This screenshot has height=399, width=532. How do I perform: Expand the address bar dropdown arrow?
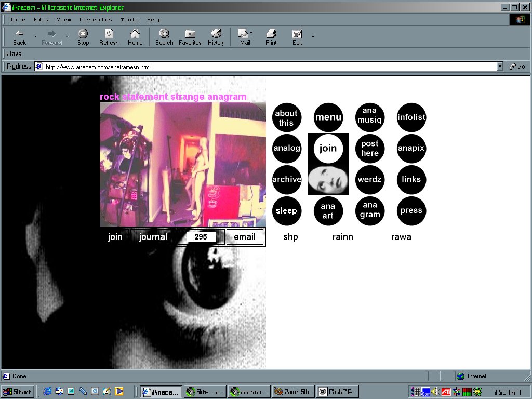click(x=500, y=66)
